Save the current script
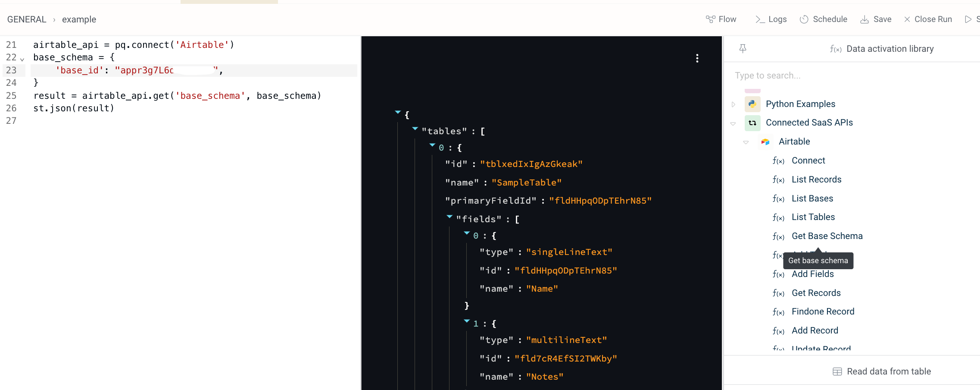Image resolution: width=980 pixels, height=390 pixels. (876, 19)
